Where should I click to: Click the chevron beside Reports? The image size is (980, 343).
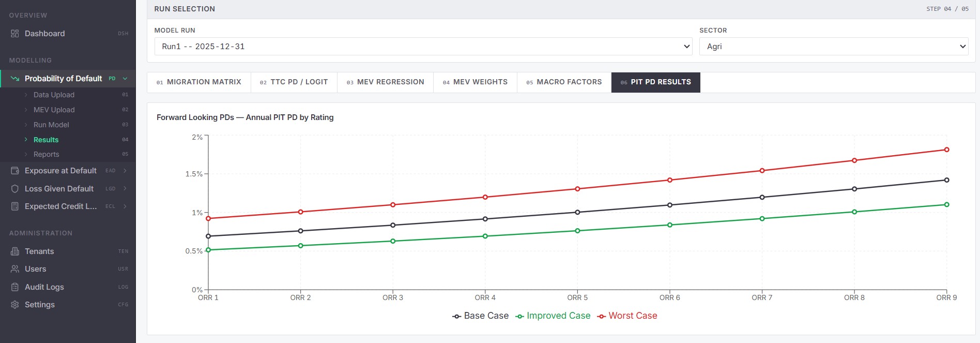(26, 154)
